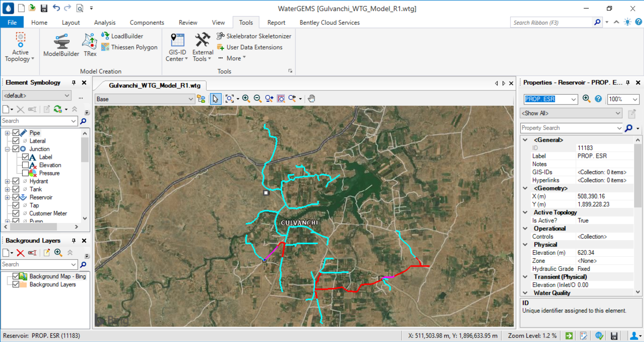Launch the TRex terrain extractor
Viewport: 644px width, 342px height.
pos(90,45)
